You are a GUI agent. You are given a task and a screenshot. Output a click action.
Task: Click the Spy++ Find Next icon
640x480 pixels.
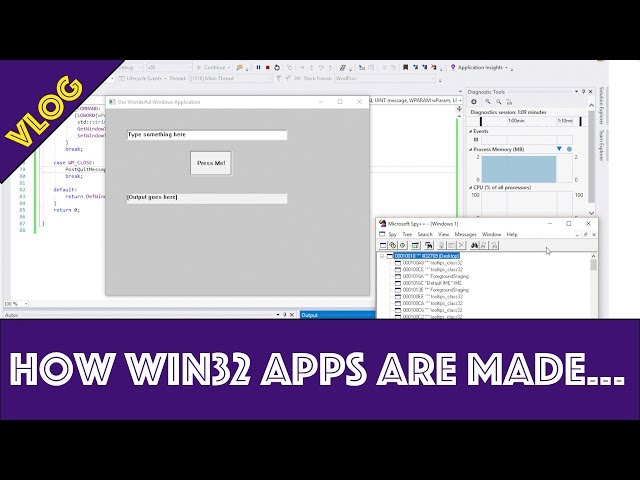click(x=484, y=245)
